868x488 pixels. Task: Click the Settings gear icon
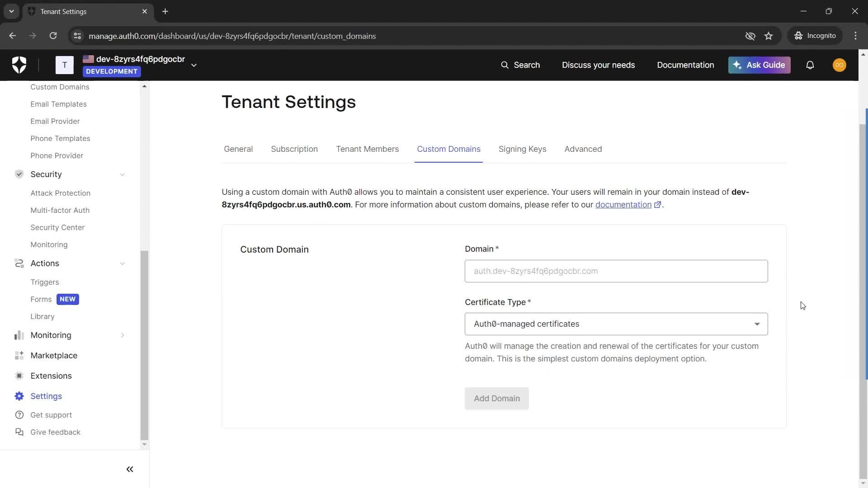19,396
